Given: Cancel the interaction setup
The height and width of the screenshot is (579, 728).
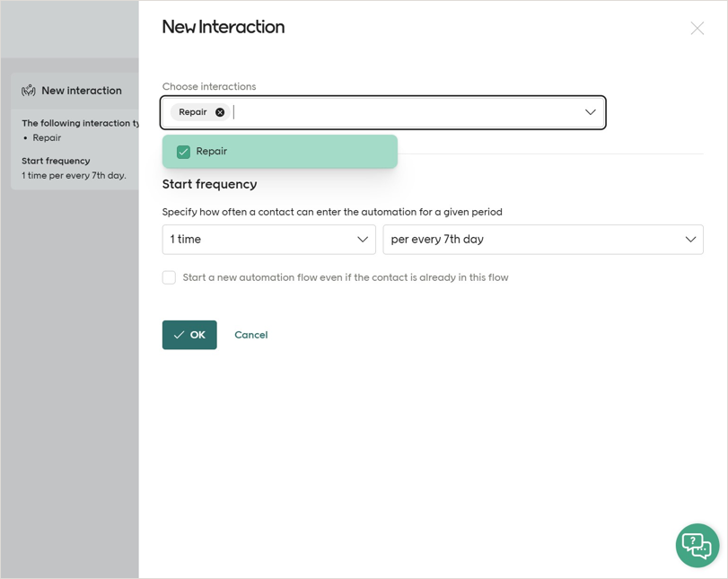Looking at the screenshot, I should click(250, 334).
